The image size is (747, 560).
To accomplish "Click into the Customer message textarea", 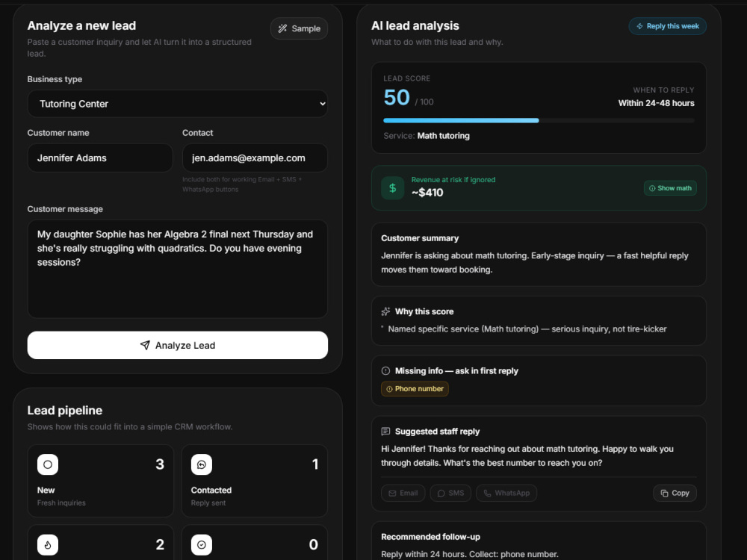I will click(x=177, y=269).
